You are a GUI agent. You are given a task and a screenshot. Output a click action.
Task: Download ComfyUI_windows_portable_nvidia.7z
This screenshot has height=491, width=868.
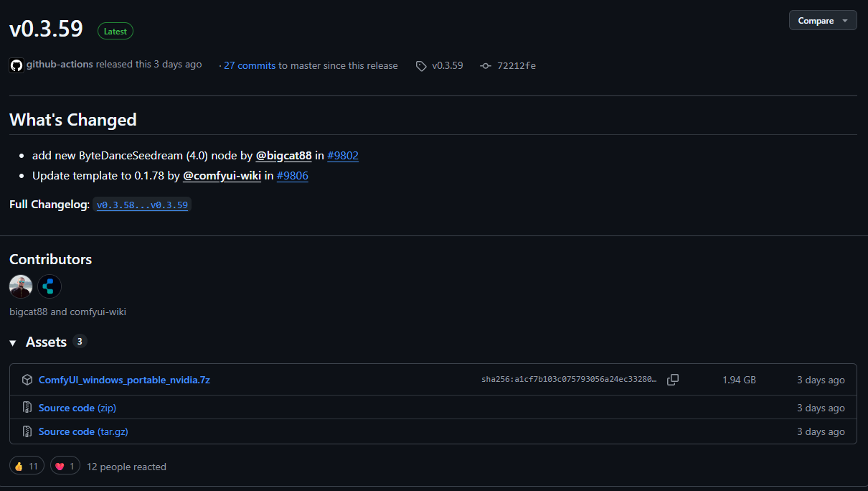point(124,380)
